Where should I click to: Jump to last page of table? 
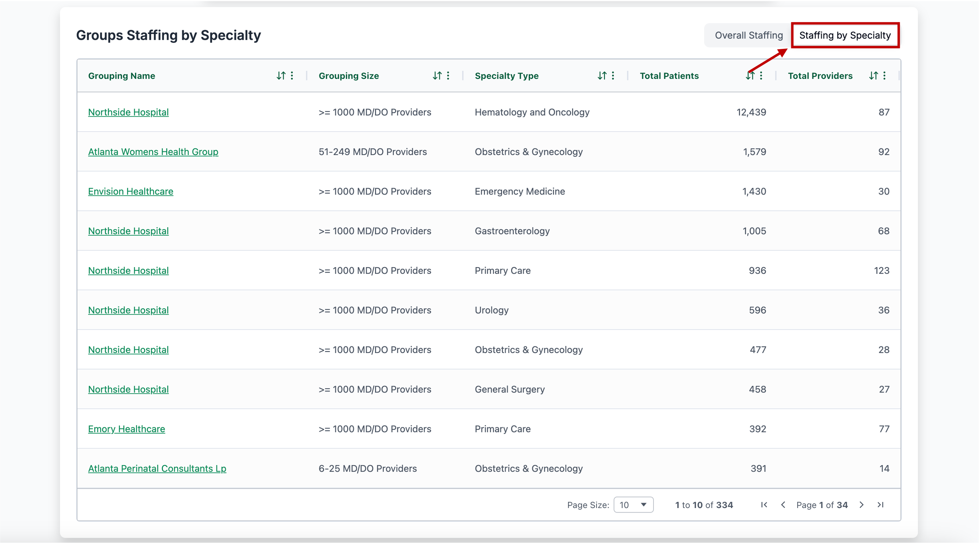880,505
